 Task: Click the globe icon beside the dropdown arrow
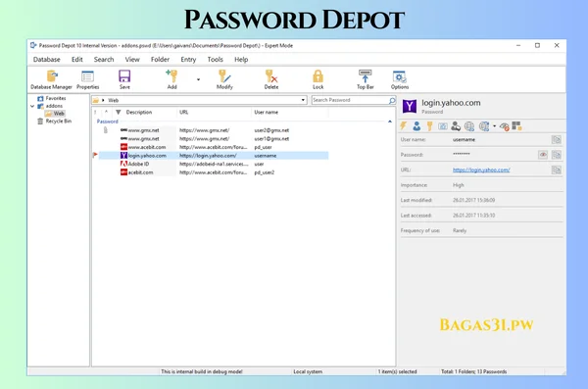pyautogui.click(x=484, y=126)
